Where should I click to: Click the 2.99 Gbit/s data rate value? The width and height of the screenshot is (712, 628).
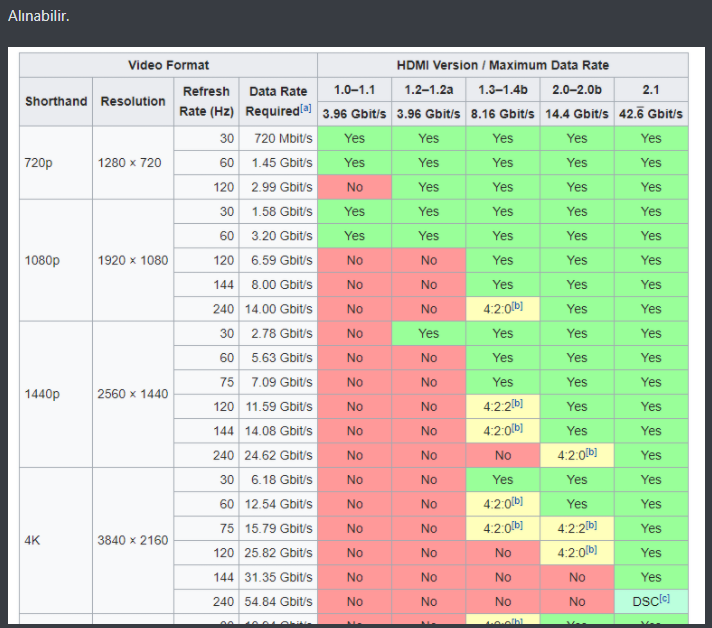pyautogui.click(x=282, y=187)
